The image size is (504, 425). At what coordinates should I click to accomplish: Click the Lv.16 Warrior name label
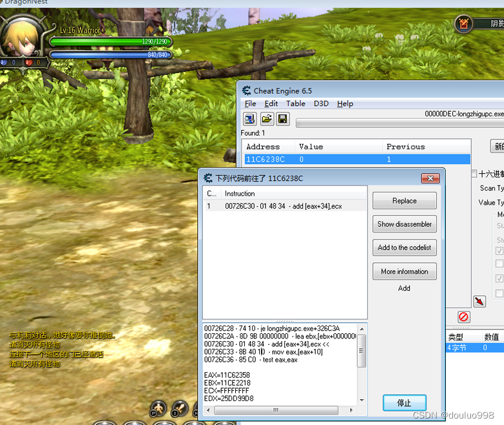coord(80,30)
